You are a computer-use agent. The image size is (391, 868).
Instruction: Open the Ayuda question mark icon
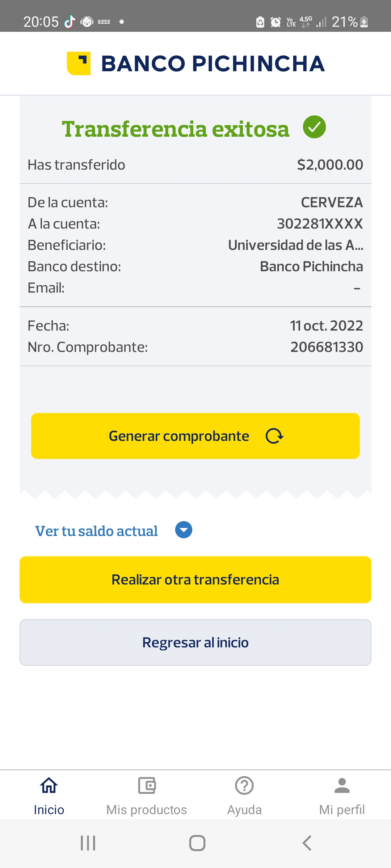(x=244, y=786)
